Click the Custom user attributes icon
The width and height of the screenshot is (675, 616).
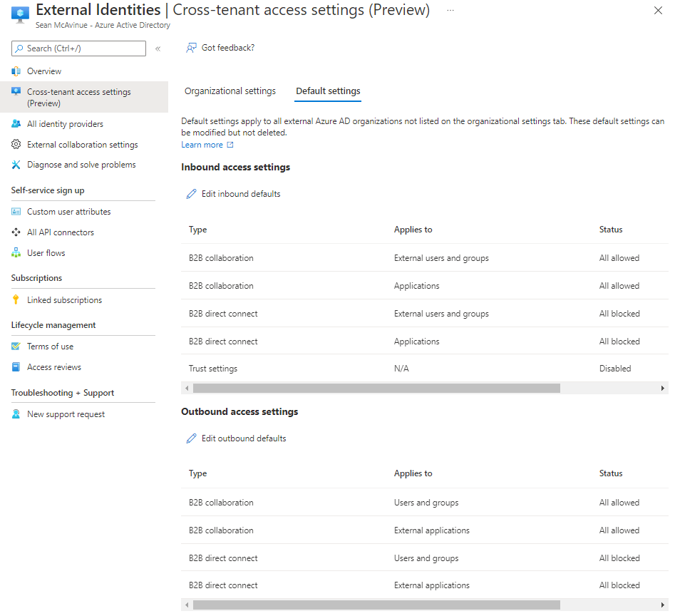point(16,212)
